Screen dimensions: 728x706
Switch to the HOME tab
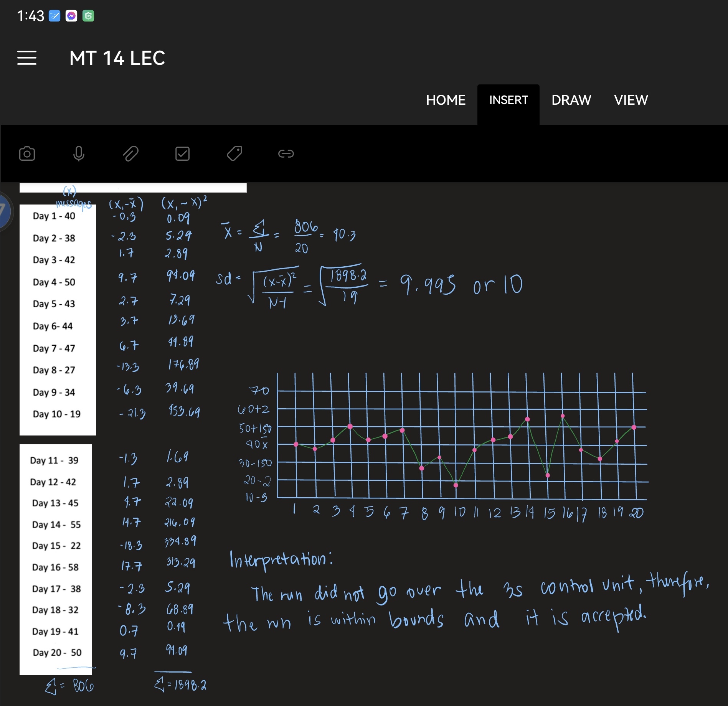click(446, 100)
